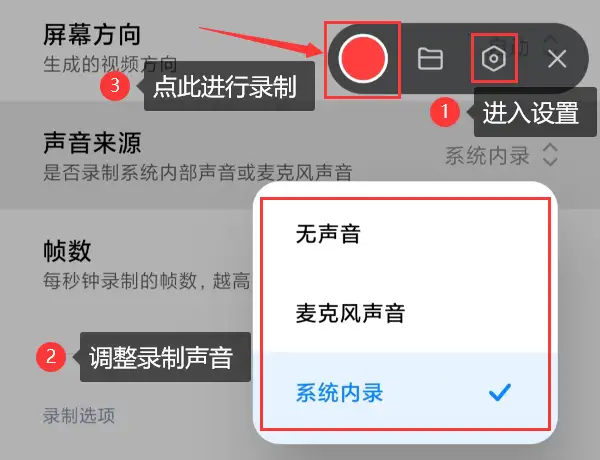Start recording with the red record button
This screenshot has height=460, width=600.
click(x=363, y=59)
